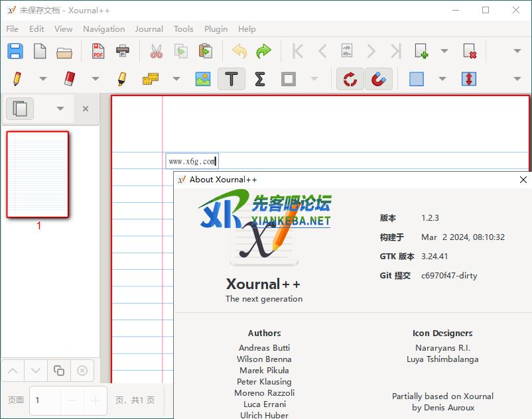
Task: Open the Plugin menu
Action: click(x=216, y=29)
